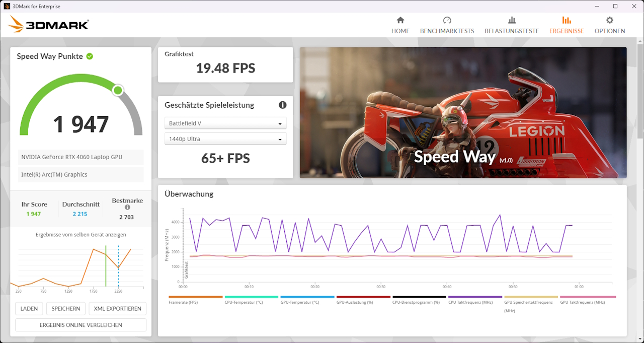The image size is (644, 343).
Task: Click the 1 947 score number
Action: coord(81,124)
